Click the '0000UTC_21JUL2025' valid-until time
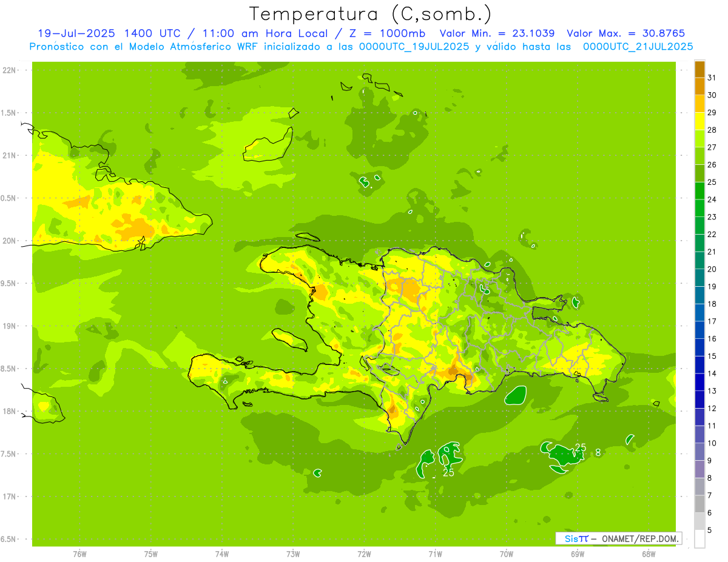This screenshot has height=562, width=728. [x=638, y=47]
